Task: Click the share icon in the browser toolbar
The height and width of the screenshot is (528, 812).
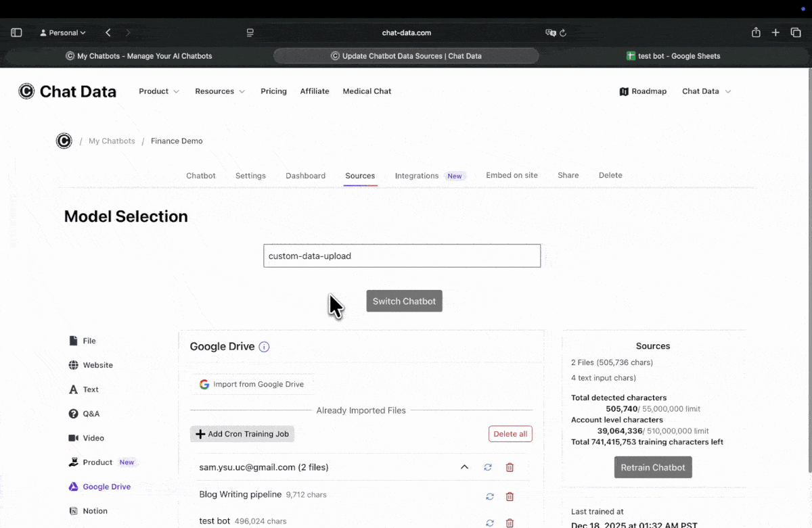Action: 756,32
